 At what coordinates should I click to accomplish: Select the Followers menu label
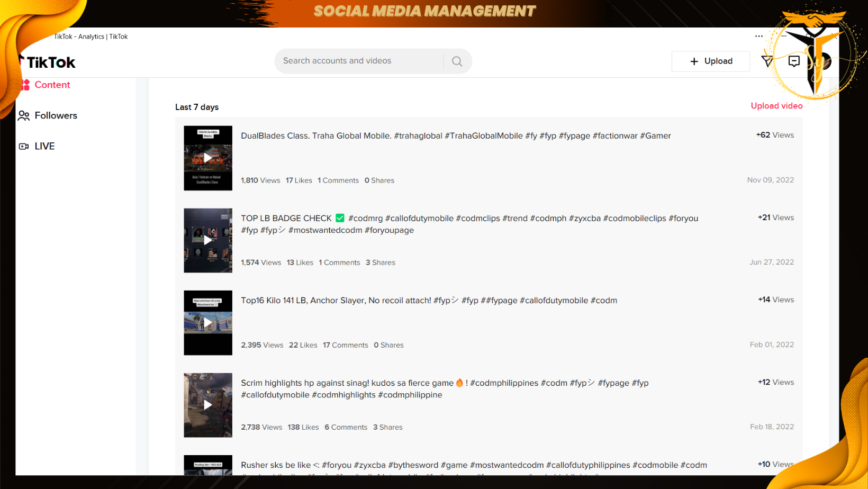pos(56,115)
